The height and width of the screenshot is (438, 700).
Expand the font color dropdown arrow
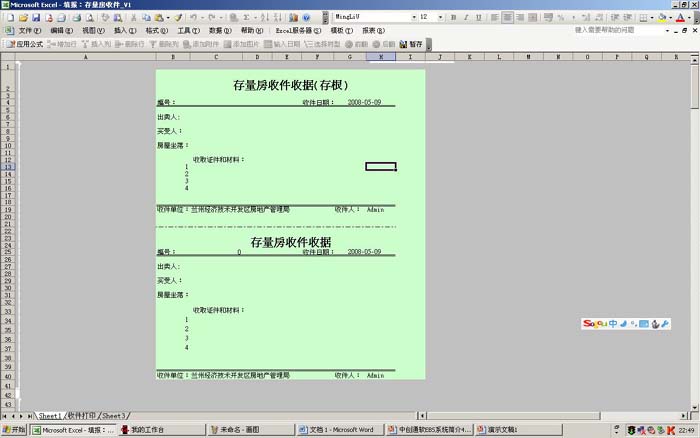pos(691,18)
